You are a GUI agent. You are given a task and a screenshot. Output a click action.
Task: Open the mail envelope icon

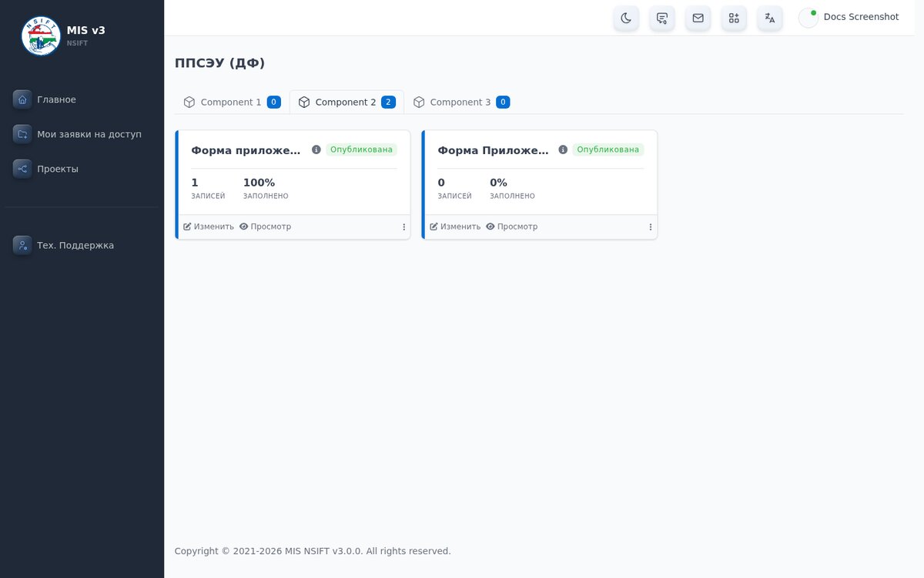[x=698, y=18]
